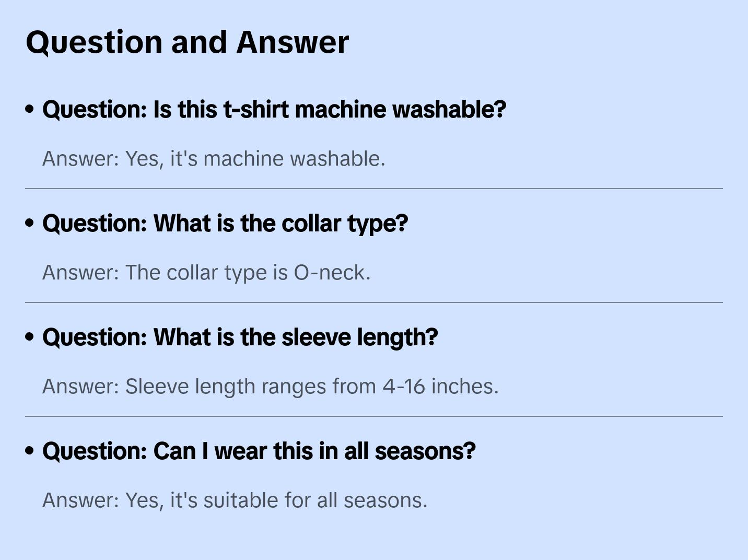Click the "suitable for all seasons" answer

(235, 500)
